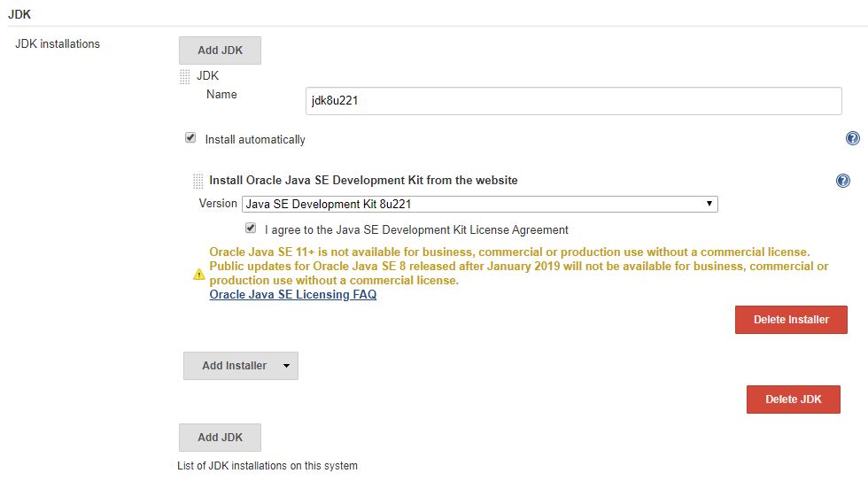Expand the Add Installer dropdown button

(x=241, y=366)
